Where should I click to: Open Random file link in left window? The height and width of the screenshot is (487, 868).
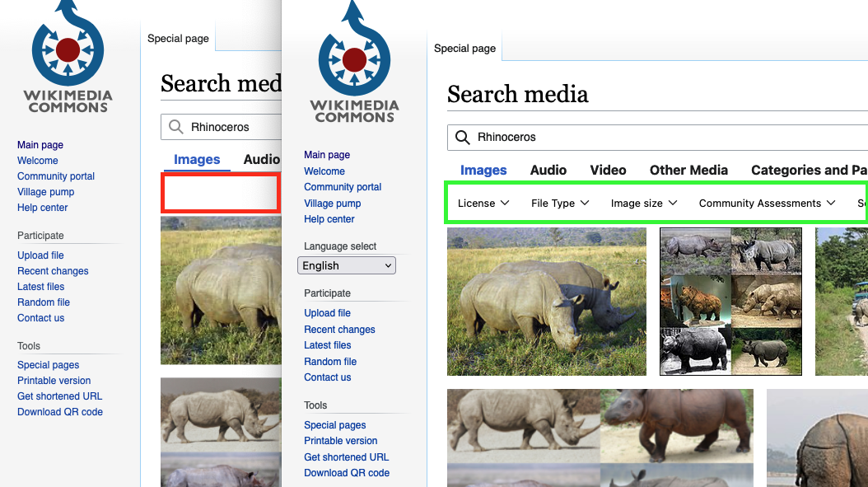pyautogui.click(x=43, y=302)
